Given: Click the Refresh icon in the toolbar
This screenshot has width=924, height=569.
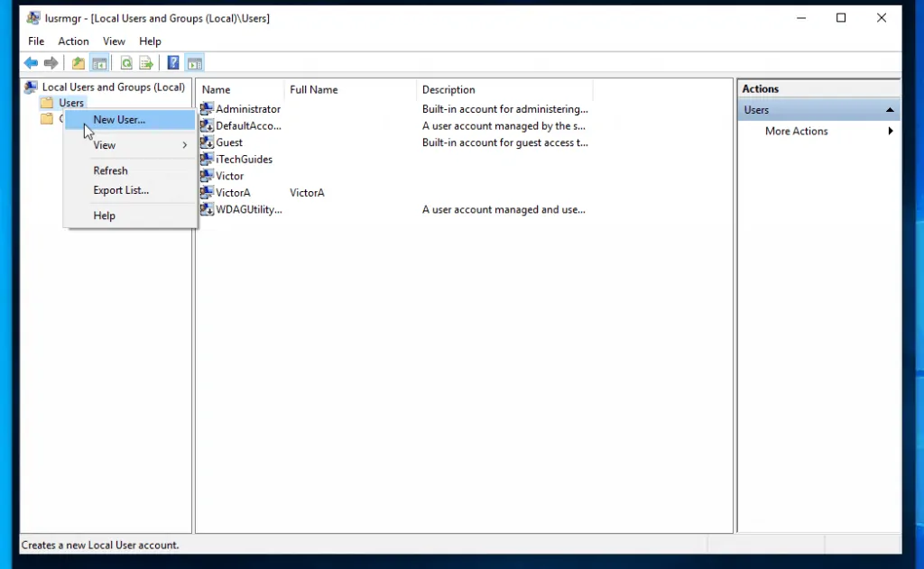Looking at the screenshot, I should coord(126,62).
